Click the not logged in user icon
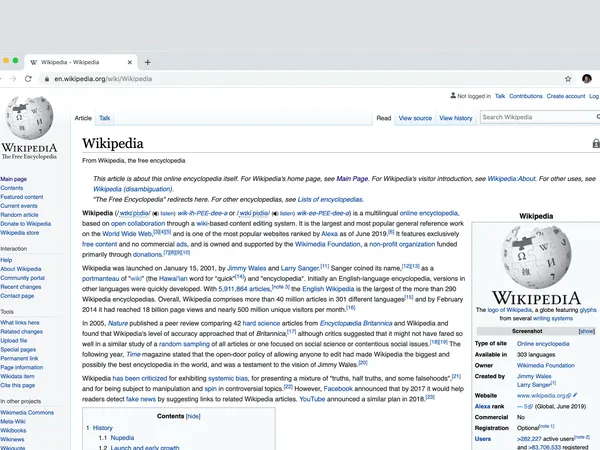This screenshot has width=600, height=450. tap(453, 96)
